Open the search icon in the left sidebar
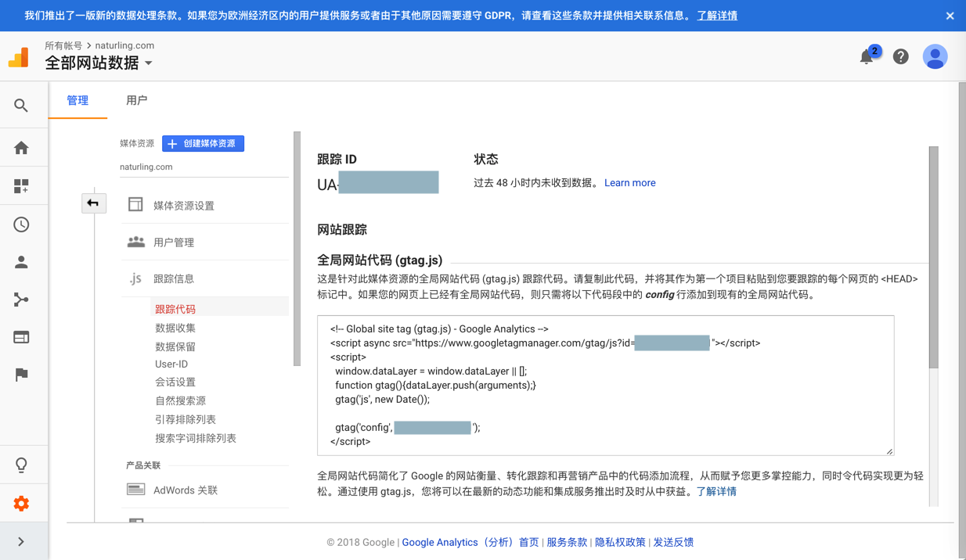The width and height of the screenshot is (966, 560). (x=21, y=106)
